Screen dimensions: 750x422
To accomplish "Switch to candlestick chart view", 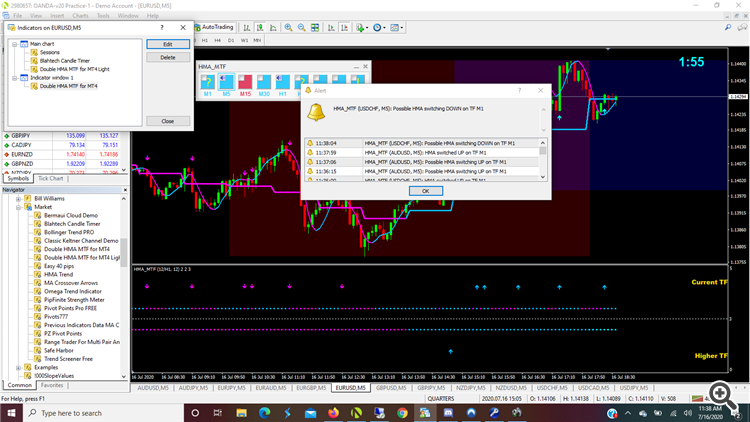I will 260,28.
